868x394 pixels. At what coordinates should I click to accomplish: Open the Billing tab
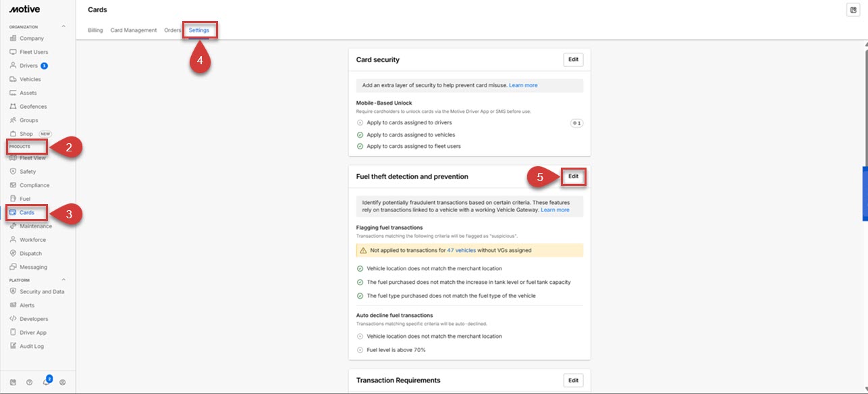[x=95, y=30]
